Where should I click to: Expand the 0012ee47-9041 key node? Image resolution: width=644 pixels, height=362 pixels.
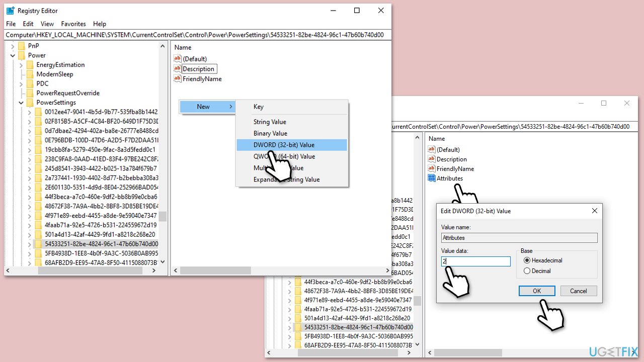coord(30,112)
